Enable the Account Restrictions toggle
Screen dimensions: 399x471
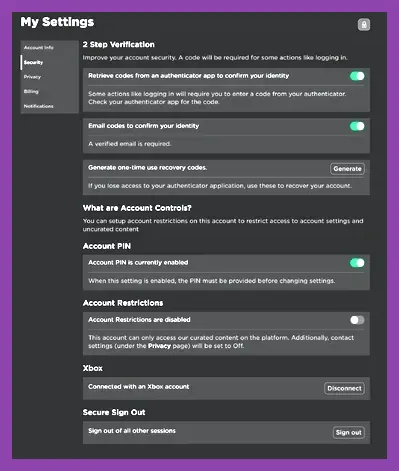pyautogui.click(x=357, y=320)
